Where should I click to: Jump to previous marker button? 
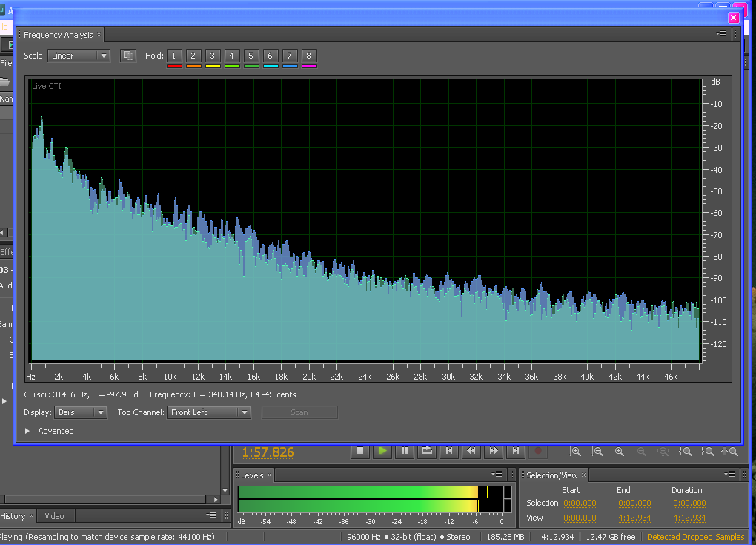[x=449, y=451]
